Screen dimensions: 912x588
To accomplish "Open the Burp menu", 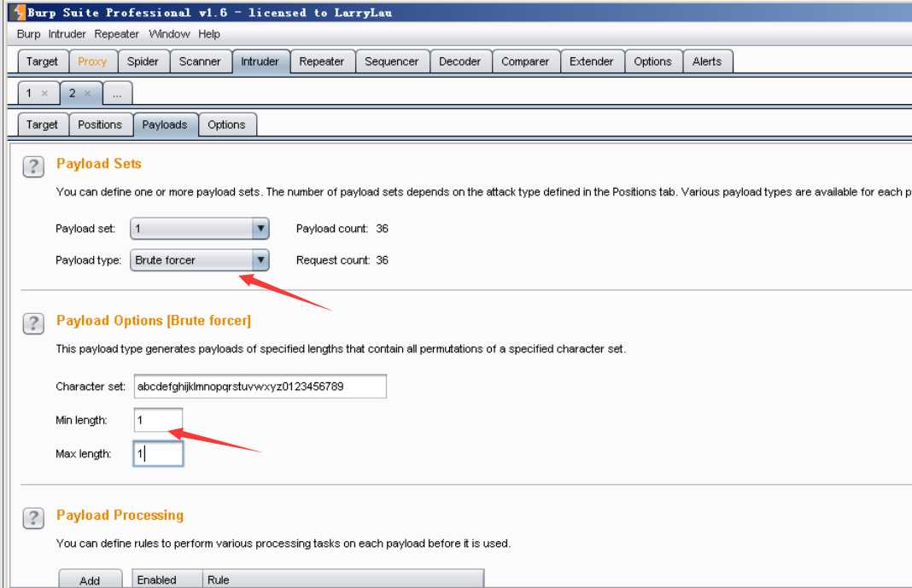I will [x=28, y=33].
